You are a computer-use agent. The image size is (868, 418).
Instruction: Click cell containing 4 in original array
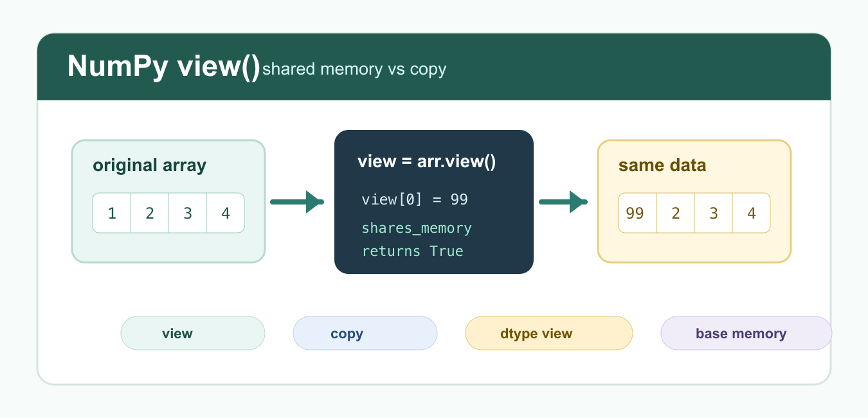[226, 213]
